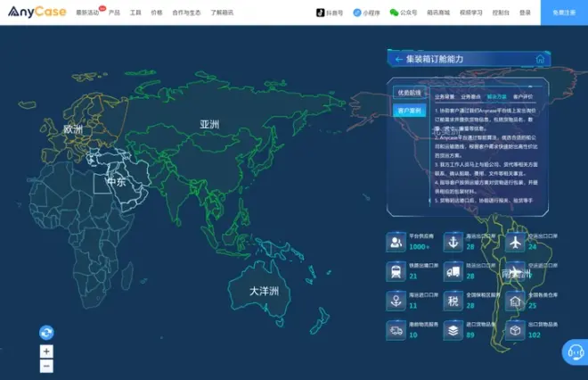Image resolution: width=588 pixels, height=380 pixels.
Task: Click the box icon for 出口货物品类
Action: [x=515, y=331]
